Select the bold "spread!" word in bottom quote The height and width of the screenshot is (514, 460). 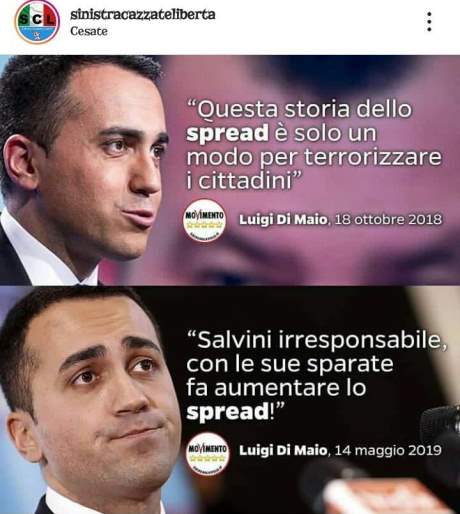[x=235, y=412]
